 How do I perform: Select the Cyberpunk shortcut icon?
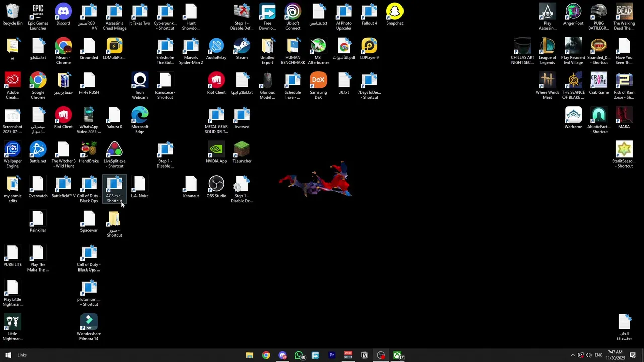coord(166,17)
